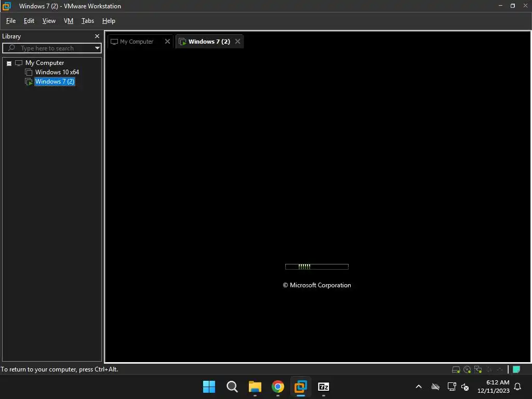Click the My Computer monitor icon in Library

(19, 63)
